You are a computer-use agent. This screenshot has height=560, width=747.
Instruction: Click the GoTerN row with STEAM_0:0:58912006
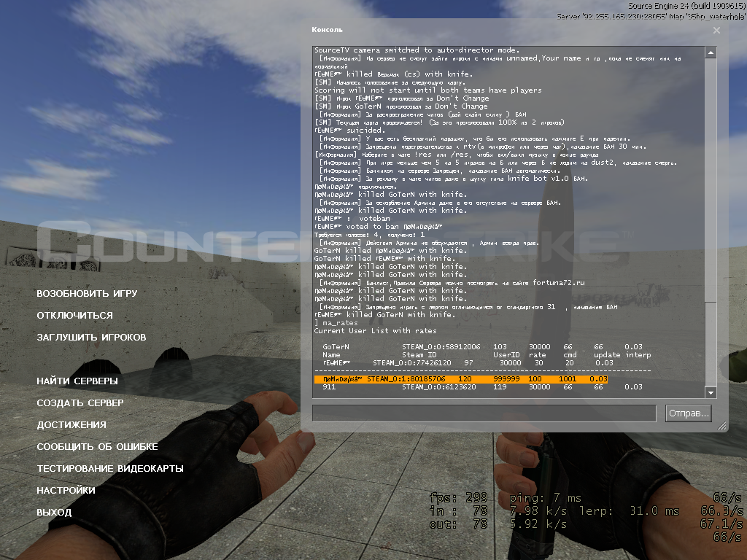click(x=483, y=346)
